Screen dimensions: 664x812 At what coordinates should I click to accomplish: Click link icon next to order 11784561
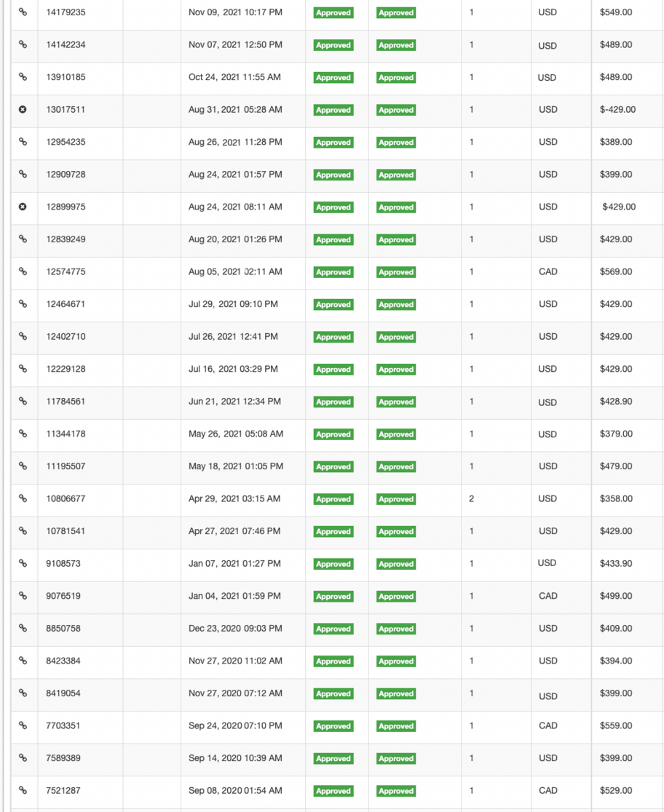tap(23, 402)
